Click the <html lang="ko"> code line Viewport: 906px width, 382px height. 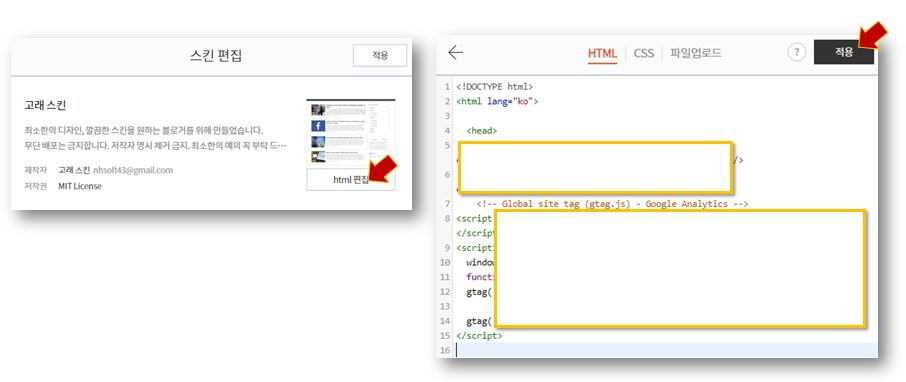497,101
